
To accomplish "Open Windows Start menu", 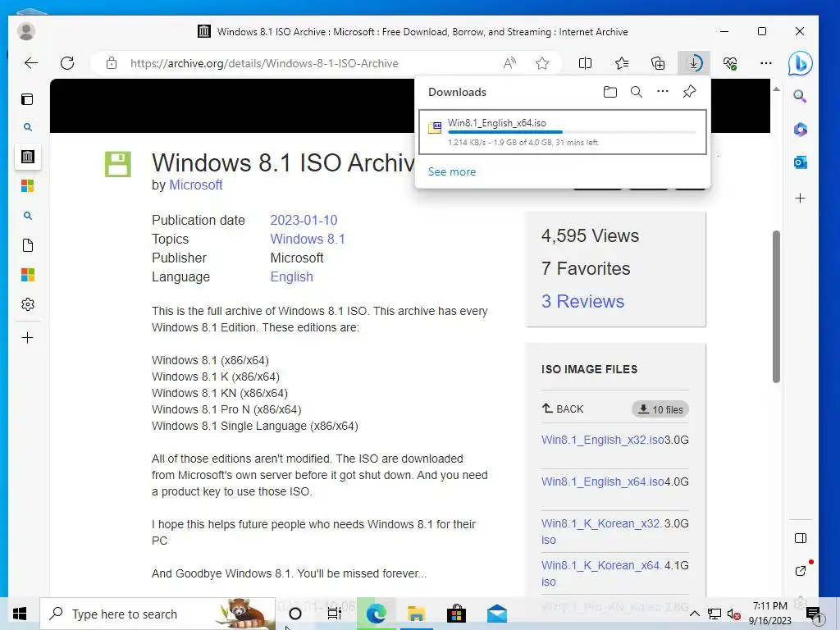I will (x=20, y=614).
